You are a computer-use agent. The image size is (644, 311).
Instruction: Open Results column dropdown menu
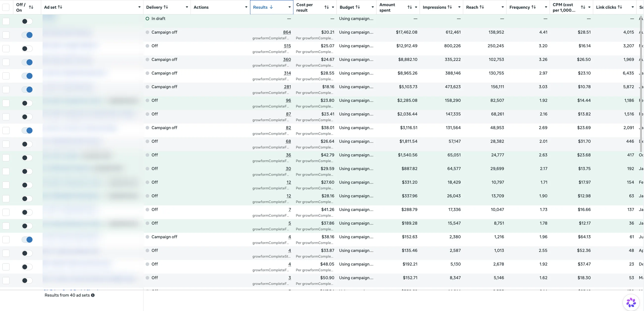coord(290,7)
